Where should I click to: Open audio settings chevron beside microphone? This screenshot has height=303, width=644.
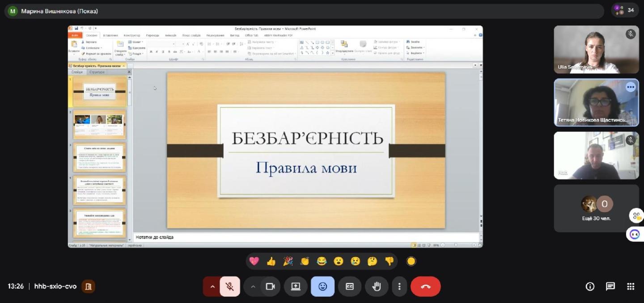212,286
